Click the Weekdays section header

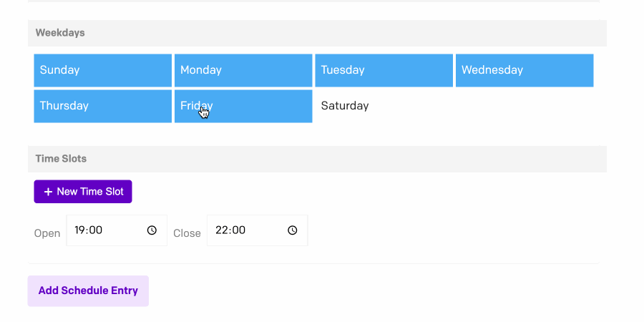coord(60,33)
